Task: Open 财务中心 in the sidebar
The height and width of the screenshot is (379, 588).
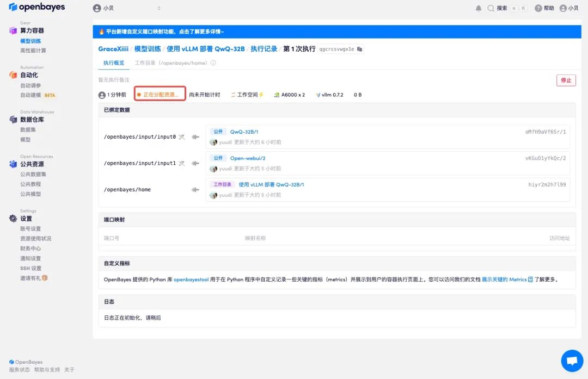Action: pos(30,248)
